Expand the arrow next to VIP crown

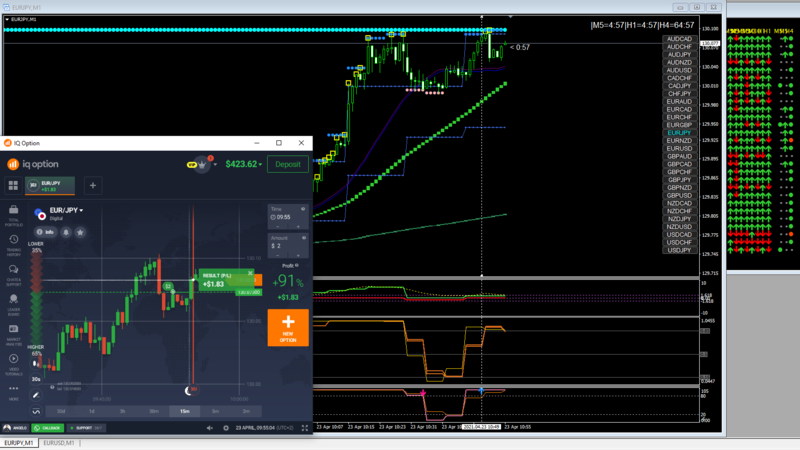click(x=215, y=164)
